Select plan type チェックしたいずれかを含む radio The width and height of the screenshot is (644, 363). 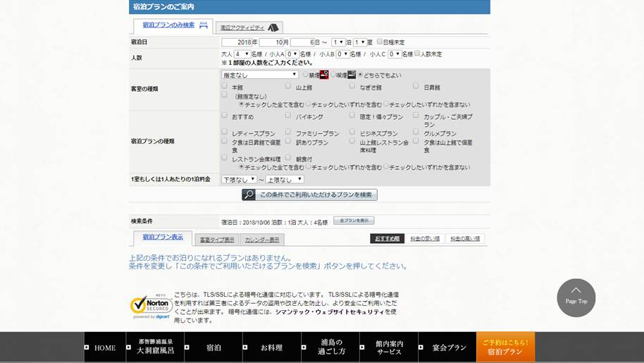coord(308,167)
